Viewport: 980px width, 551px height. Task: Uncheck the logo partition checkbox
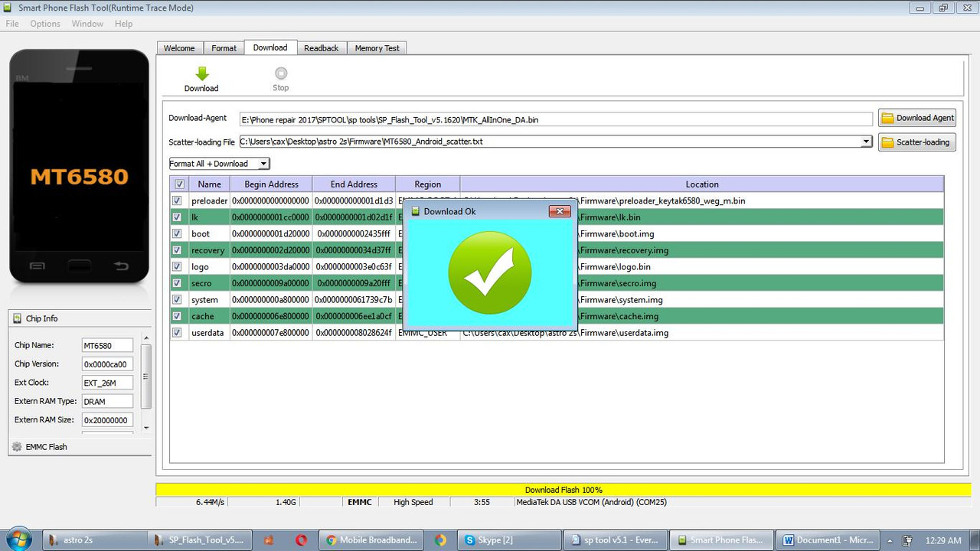click(177, 266)
